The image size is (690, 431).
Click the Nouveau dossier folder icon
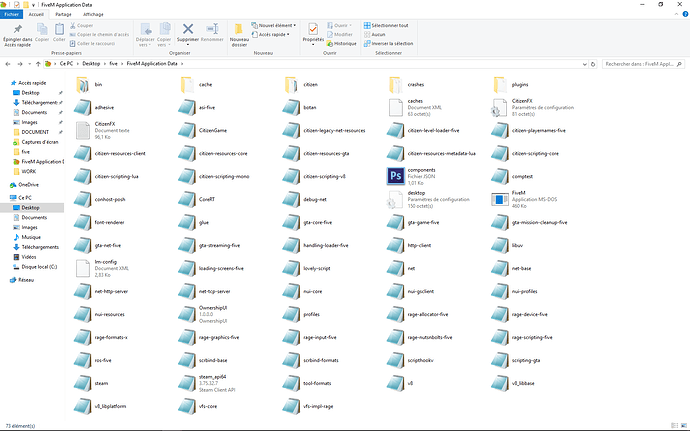[x=239, y=29]
